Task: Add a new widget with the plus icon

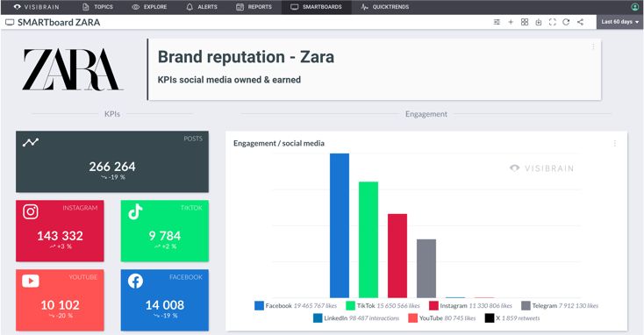Action: tap(511, 22)
